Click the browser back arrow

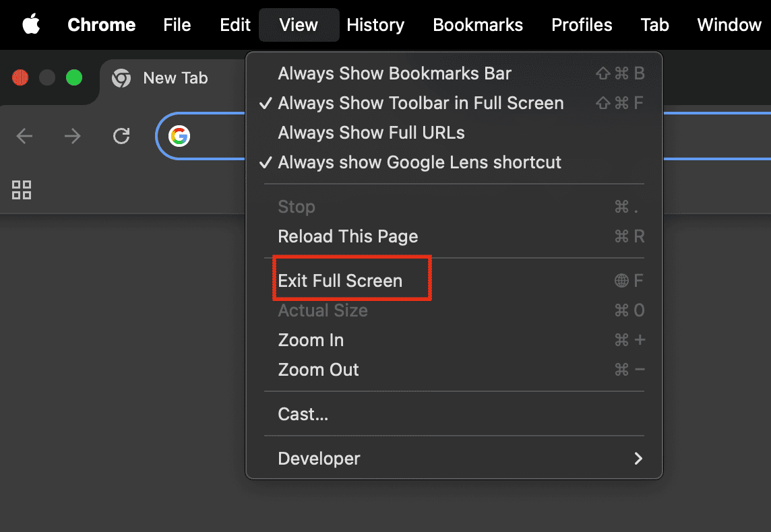click(24, 137)
